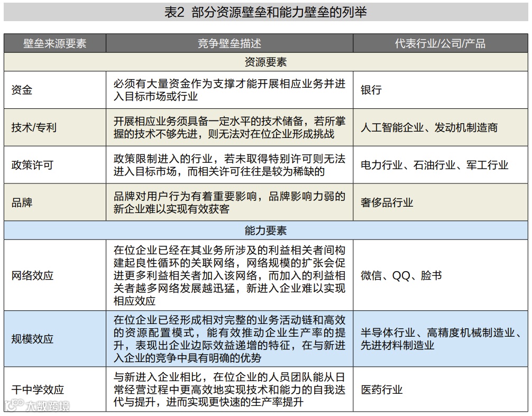
Task: Select the 品牌 cell
Action: pos(55,203)
